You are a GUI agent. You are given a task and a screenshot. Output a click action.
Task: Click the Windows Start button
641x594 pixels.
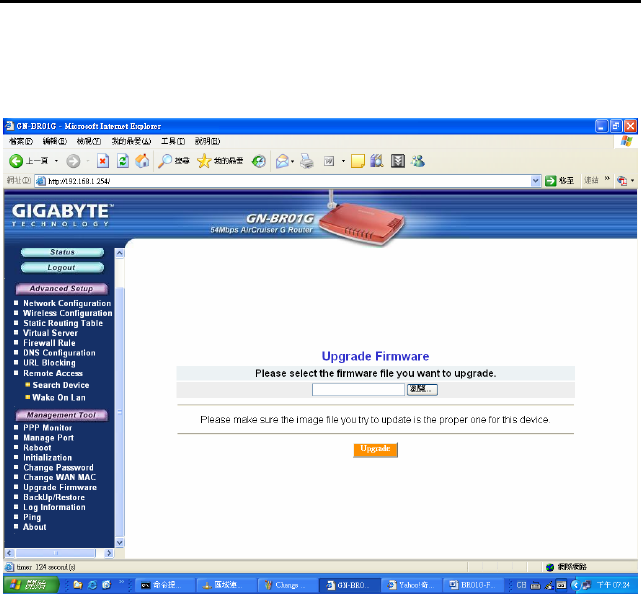[x=29, y=585]
